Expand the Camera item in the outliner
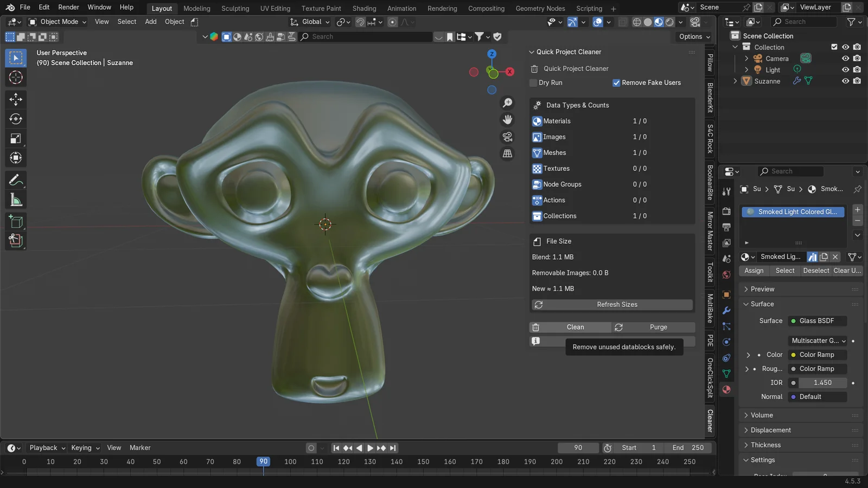 pos(747,58)
